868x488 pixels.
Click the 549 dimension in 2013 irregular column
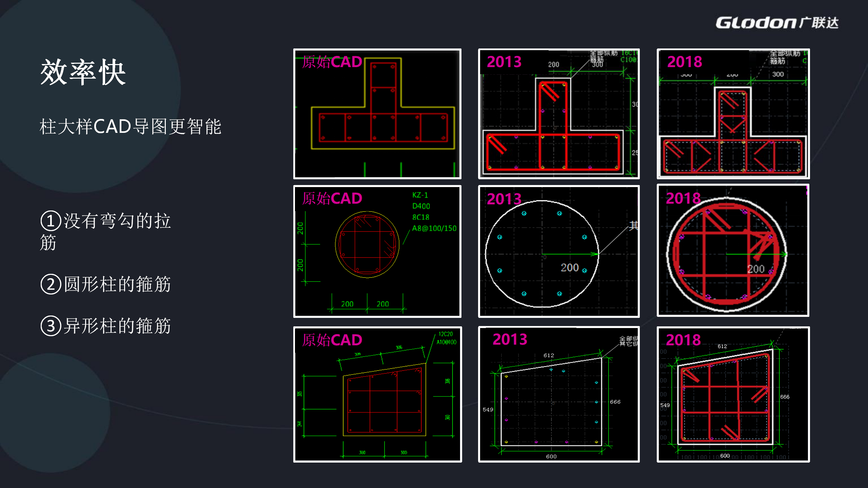[488, 410]
